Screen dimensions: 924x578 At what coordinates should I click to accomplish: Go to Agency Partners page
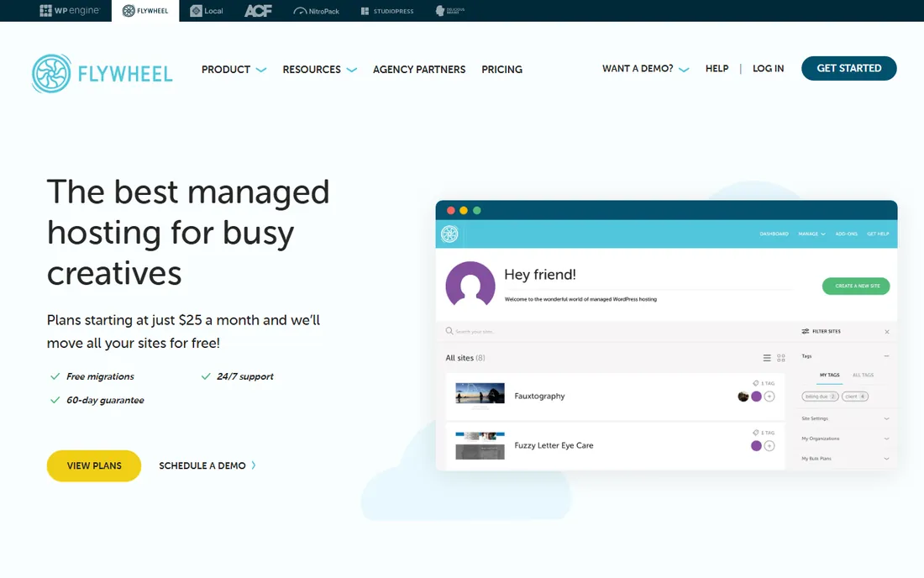pos(419,70)
